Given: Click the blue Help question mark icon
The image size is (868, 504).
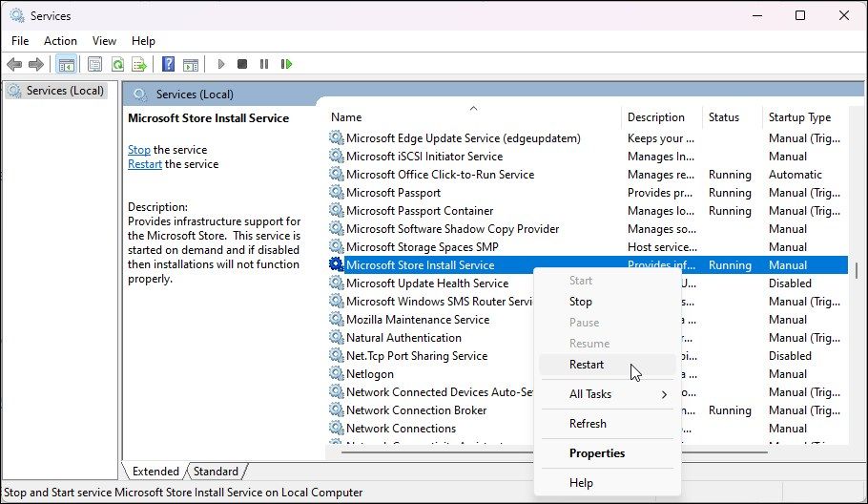Looking at the screenshot, I should (x=168, y=64).
